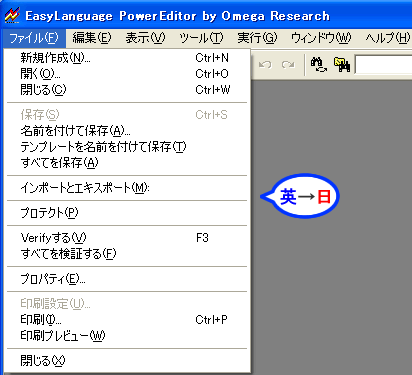Click the Undo arrow icon in toolbar

265,64
